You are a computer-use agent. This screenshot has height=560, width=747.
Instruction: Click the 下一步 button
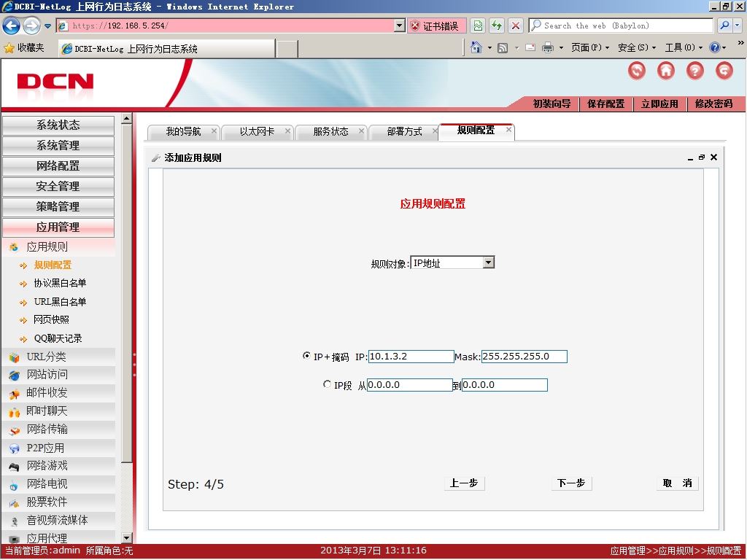(x=571, y=483)
